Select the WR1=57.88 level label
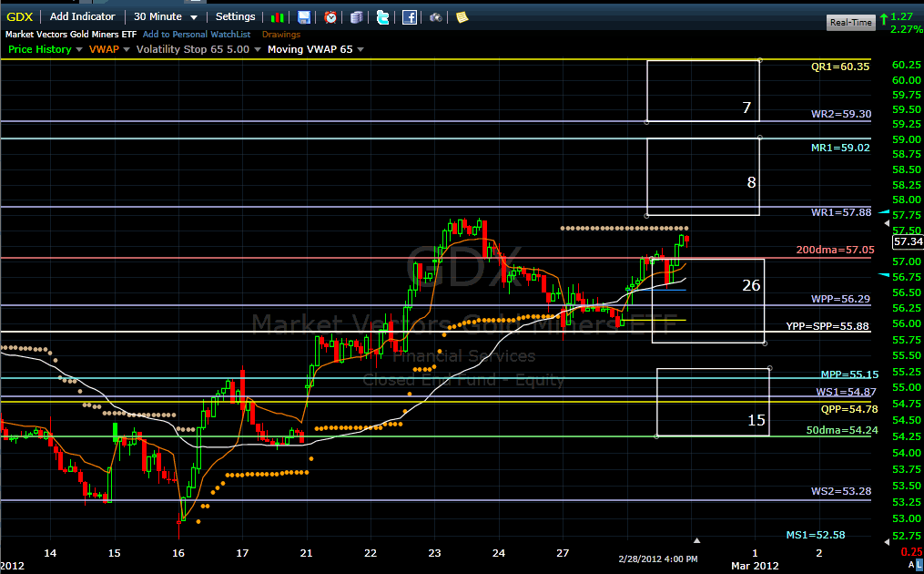 pos(841,212)
